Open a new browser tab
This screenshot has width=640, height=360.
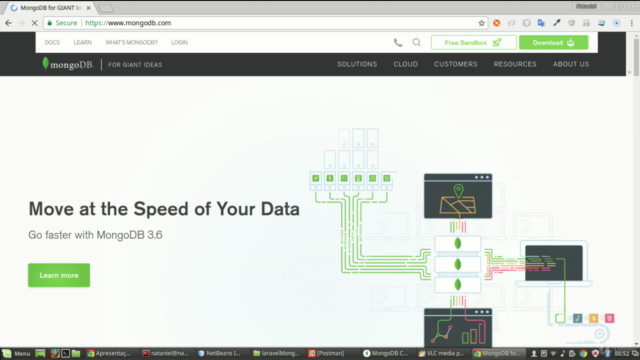pyautogui.click(x=106, y=8)
